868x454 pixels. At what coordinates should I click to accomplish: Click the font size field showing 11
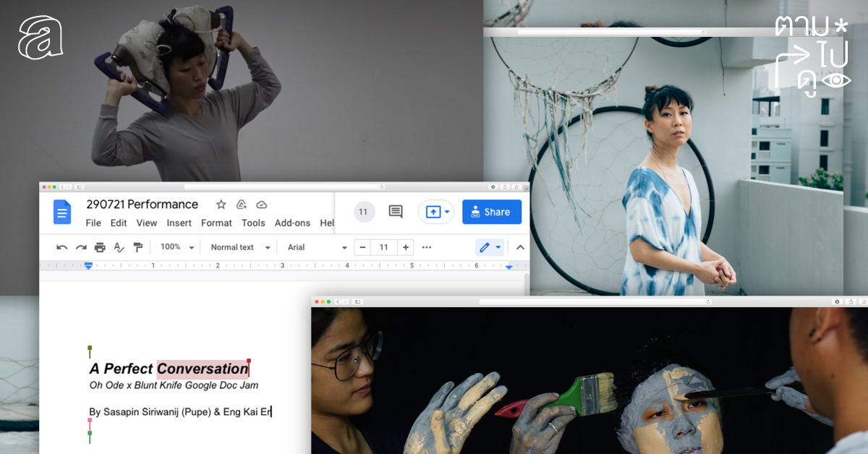tap(384, 247)
